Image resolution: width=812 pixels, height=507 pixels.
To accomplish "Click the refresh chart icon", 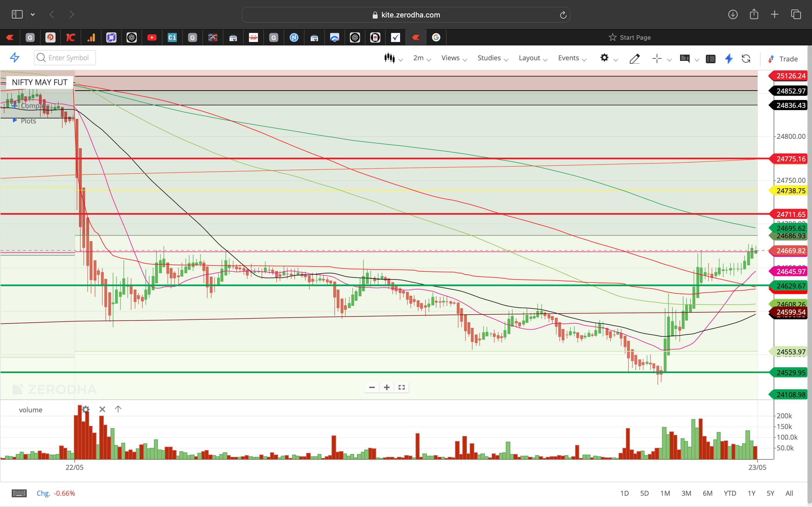I will (x=746, y=59).
